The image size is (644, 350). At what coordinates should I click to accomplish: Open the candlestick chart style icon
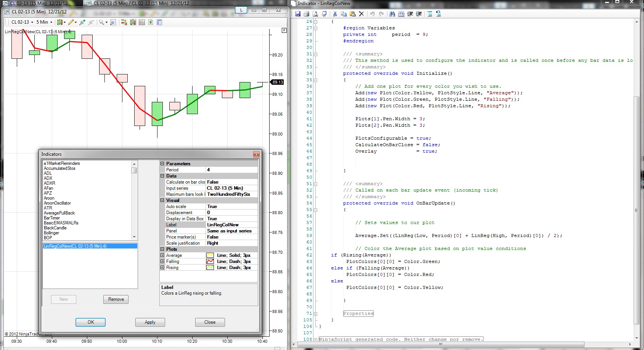[x=60, y=23]
